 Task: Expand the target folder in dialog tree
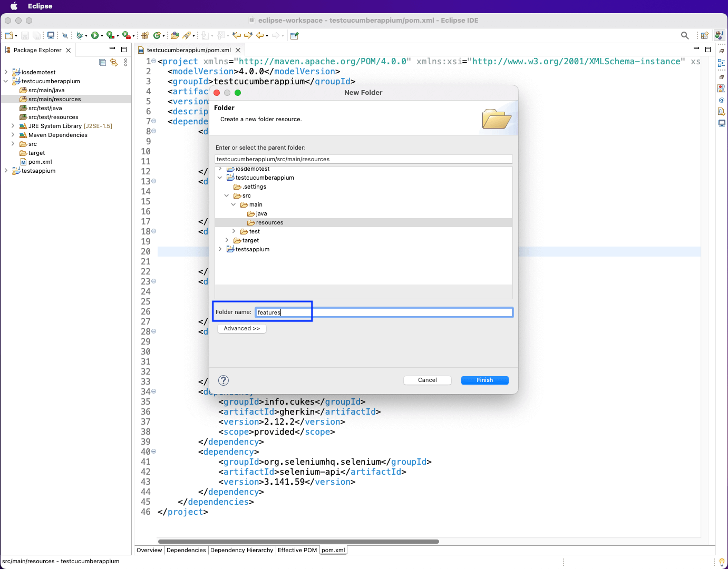[227, 240]
